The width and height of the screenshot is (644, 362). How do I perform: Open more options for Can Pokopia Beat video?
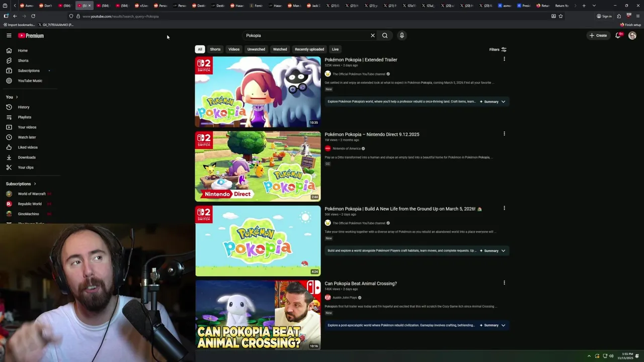click(504, 283)
